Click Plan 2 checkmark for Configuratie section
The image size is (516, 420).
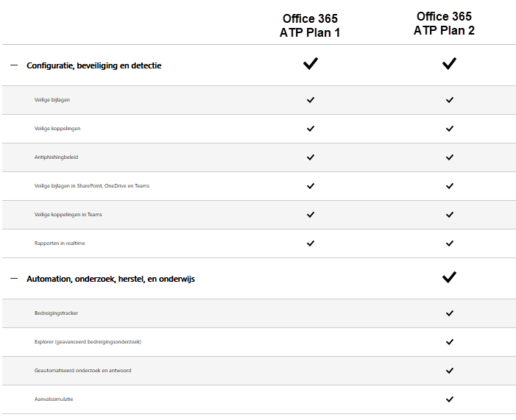449,63
